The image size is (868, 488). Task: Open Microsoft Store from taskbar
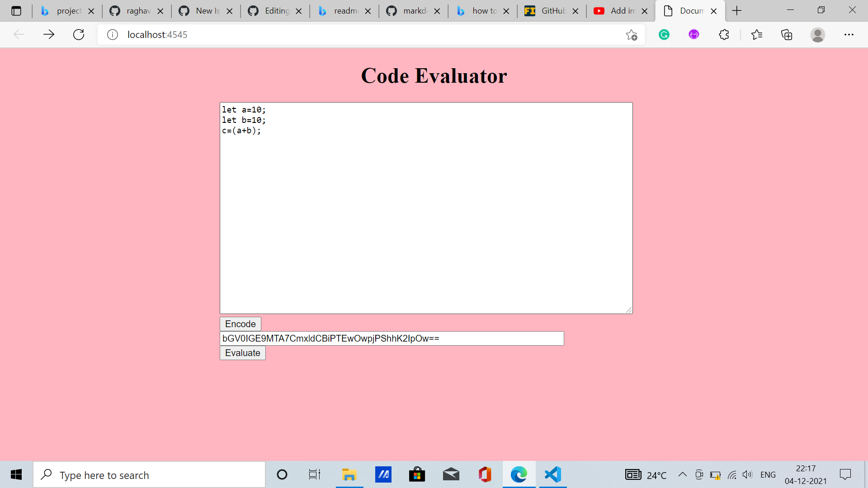(417, 474)
